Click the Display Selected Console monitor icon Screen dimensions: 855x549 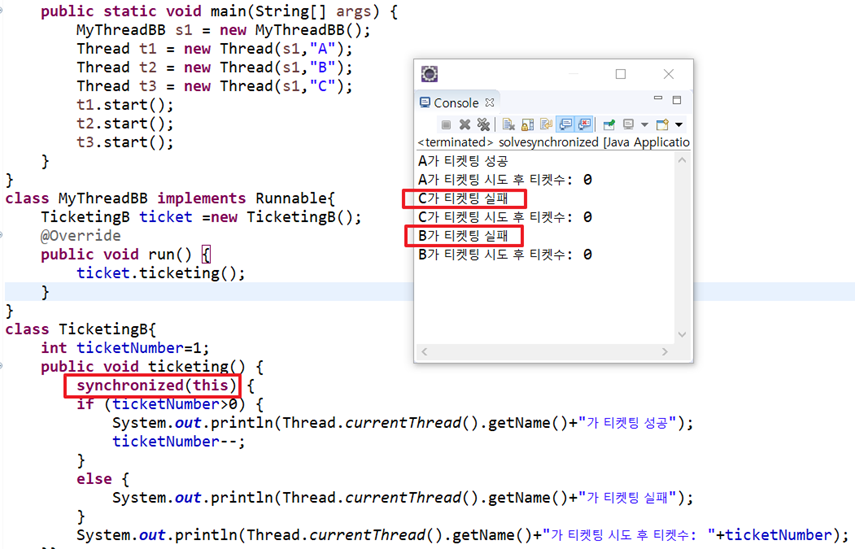click(629, 125)
